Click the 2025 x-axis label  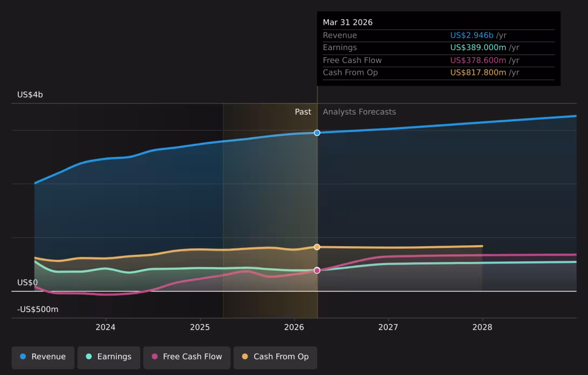(200, 327)
